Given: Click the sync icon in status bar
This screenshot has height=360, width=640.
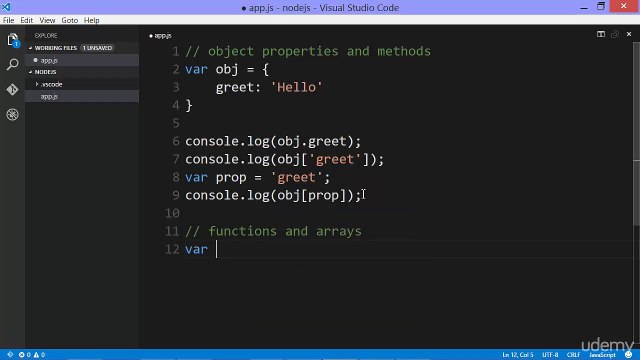Looking at the screenshot, I should pyautogui.click(x=10, y=355).
